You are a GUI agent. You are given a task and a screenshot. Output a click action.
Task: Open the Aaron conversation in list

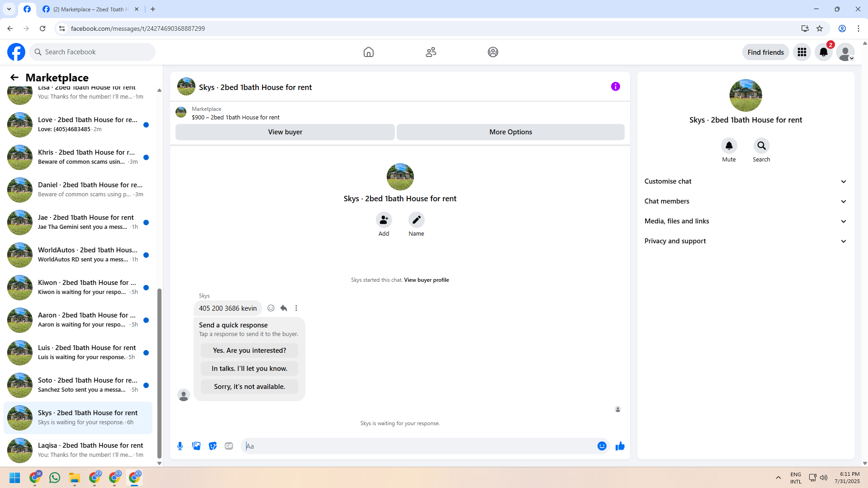coord(78,320)
